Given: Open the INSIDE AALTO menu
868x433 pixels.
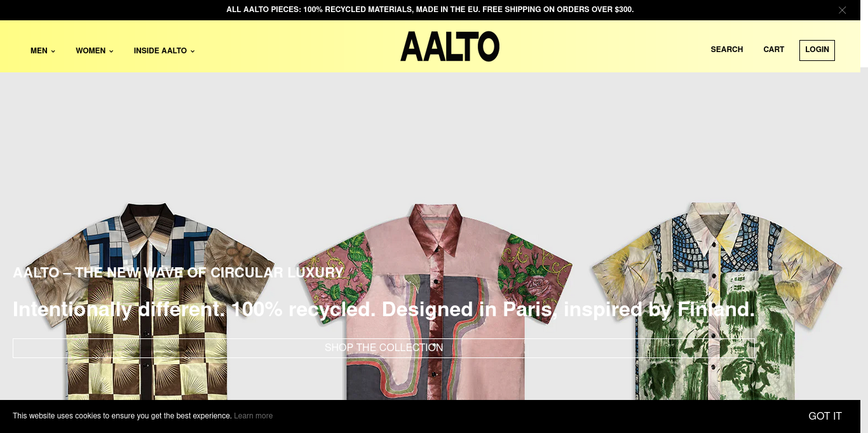Looking at the screenshot, I should click(x=164, y=51).
